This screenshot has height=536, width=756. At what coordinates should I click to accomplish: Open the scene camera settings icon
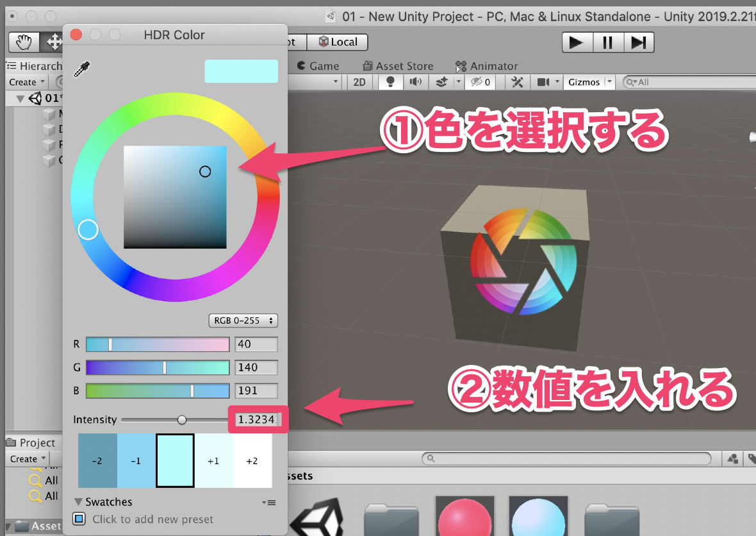pyautogui.click(x=543, y=82)
